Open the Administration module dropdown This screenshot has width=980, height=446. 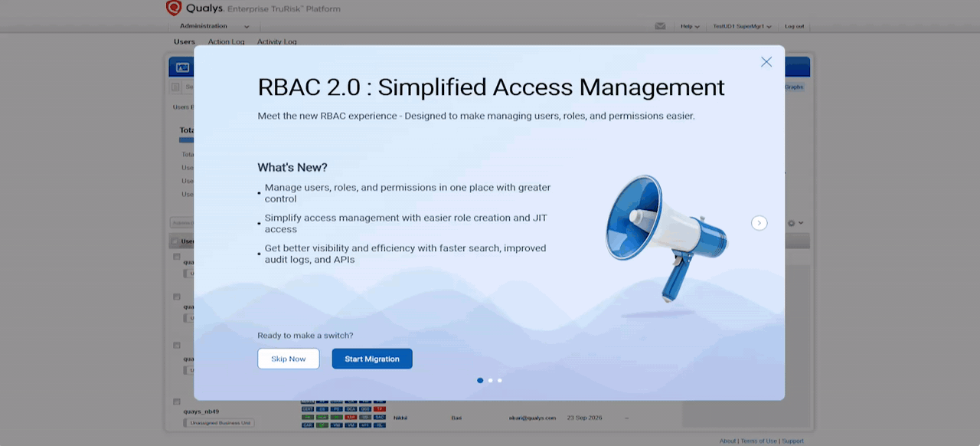tap(214, 26)
